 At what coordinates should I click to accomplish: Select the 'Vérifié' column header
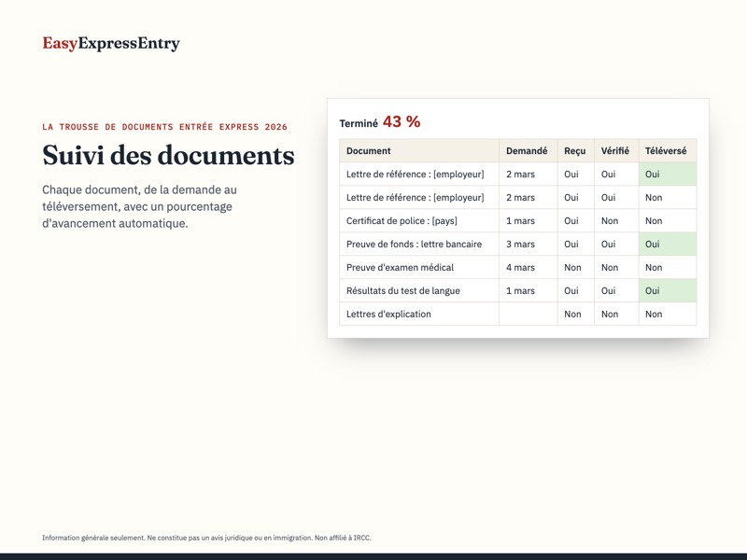(x=616, y=150)
